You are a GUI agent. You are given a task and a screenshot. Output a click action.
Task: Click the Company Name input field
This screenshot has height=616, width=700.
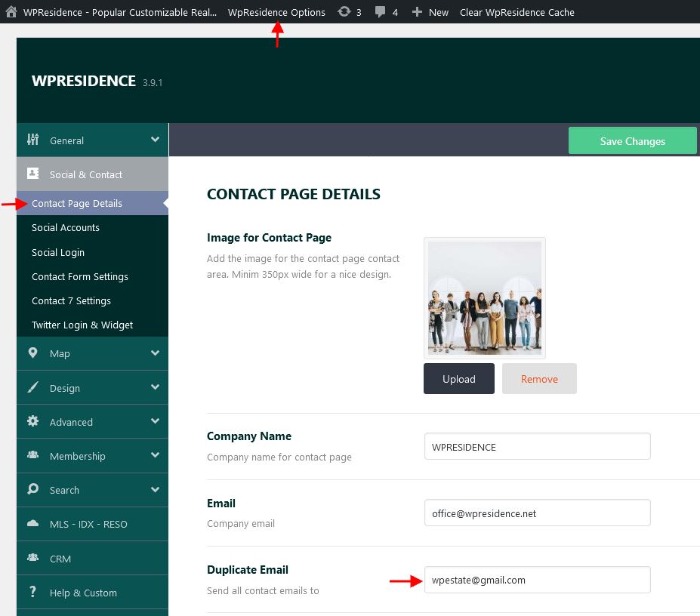pos(537,446)
